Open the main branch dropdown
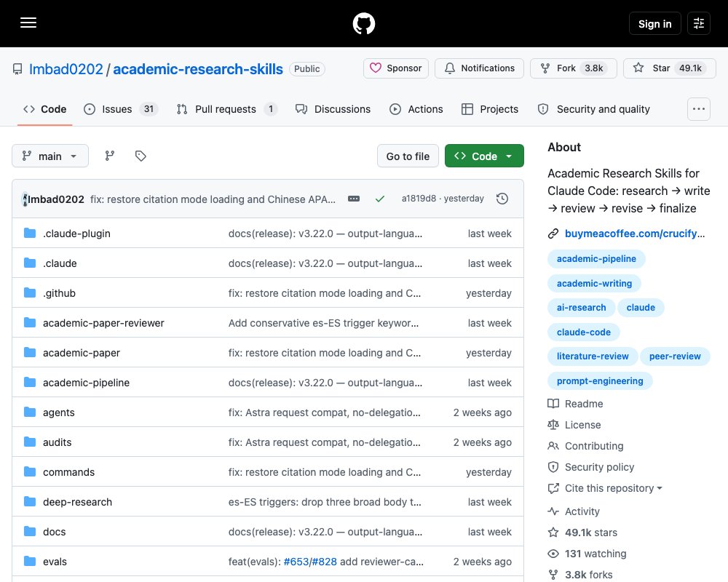This screenshot has width=728, height=582. (50, 156)
